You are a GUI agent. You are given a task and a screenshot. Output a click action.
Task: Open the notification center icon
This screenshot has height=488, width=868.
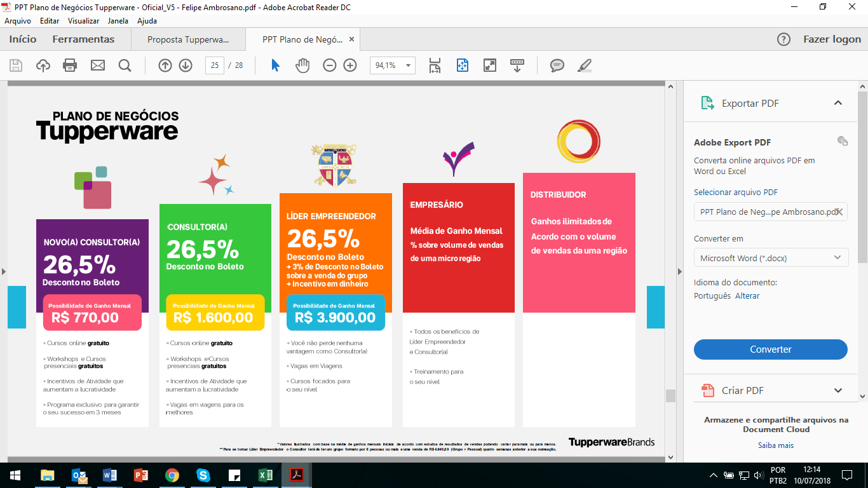(847, 475)
